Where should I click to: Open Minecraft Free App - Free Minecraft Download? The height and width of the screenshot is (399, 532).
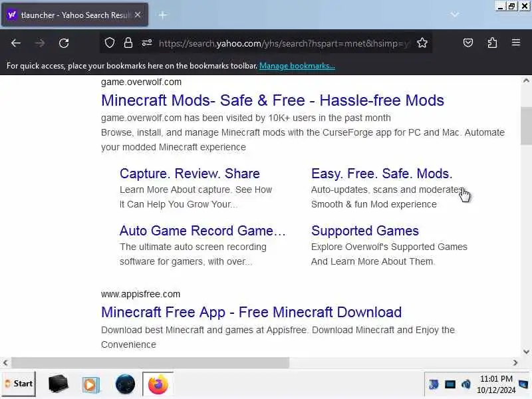point(251,312)
